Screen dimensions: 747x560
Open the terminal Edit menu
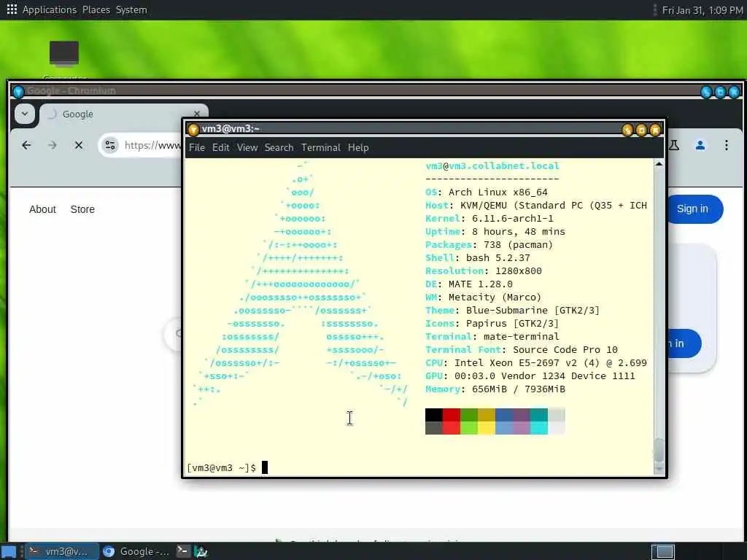[x=220, y=147]
